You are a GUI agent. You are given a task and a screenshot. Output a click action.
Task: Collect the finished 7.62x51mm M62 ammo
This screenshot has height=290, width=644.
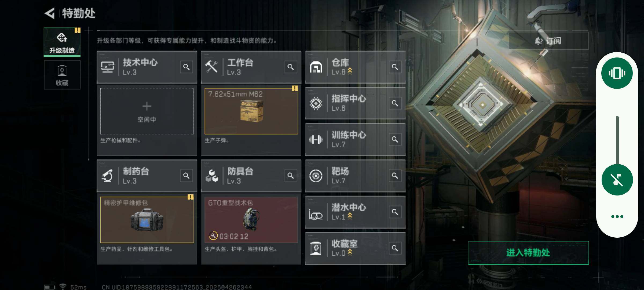251,111
